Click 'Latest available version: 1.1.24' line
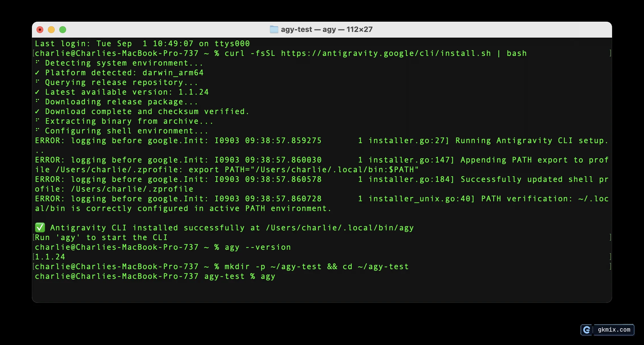 coord(122,92)
